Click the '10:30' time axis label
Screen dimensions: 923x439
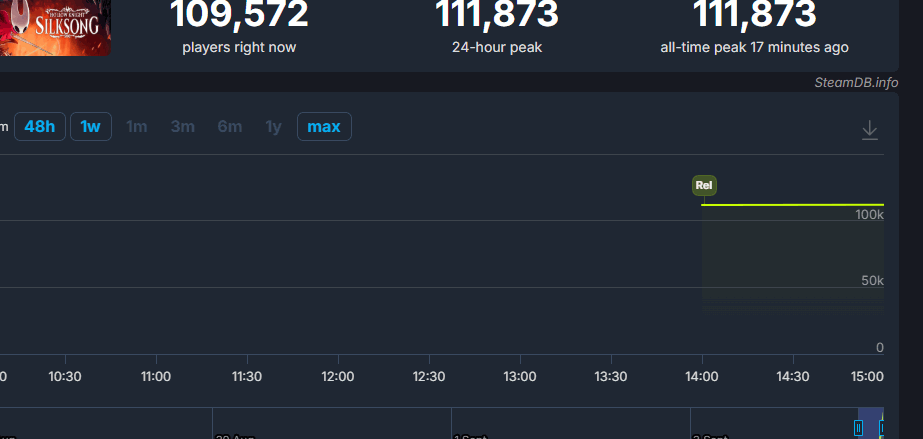click(65, 377)
